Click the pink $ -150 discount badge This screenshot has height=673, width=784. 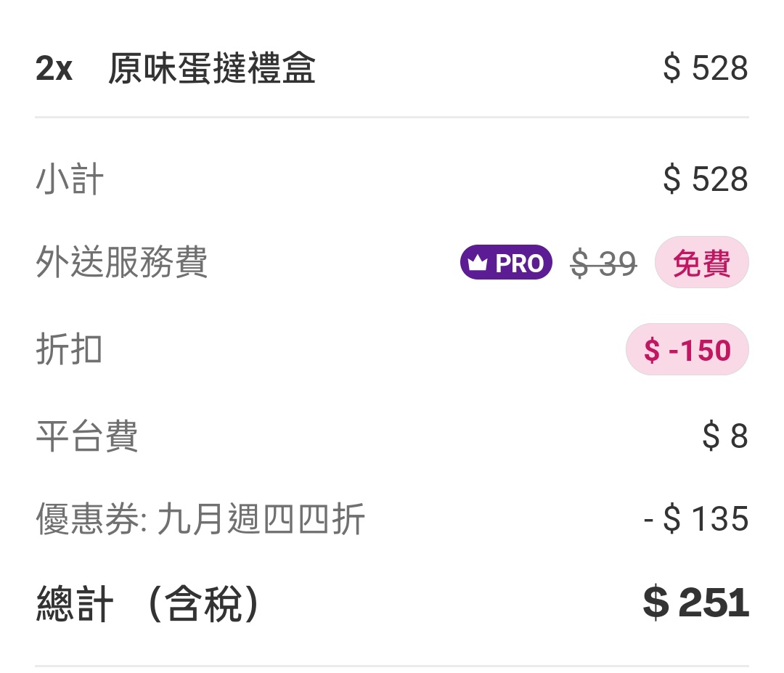pyautogui.click(x=687, y=350)
